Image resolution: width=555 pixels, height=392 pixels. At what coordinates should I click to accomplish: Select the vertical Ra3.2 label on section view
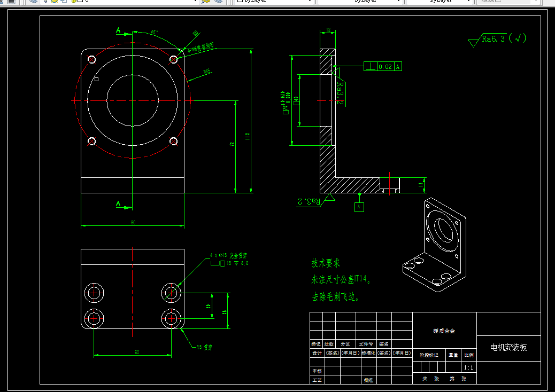point(340,93)
